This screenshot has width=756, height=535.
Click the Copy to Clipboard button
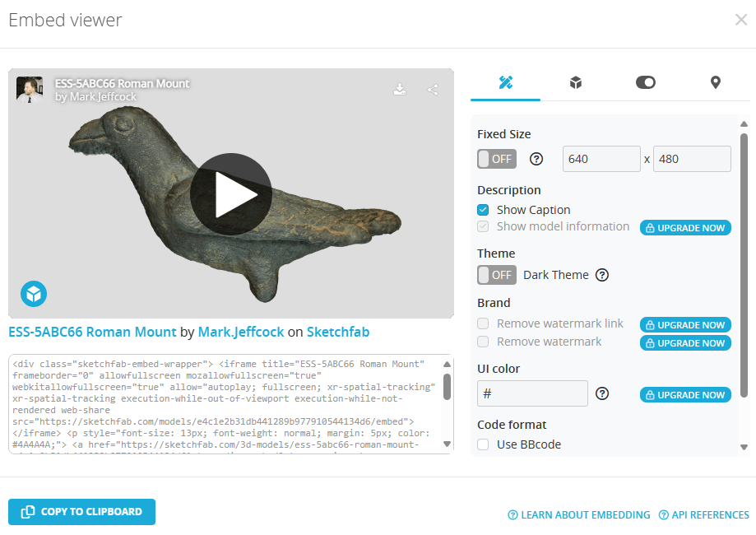(x=82, y=512)
